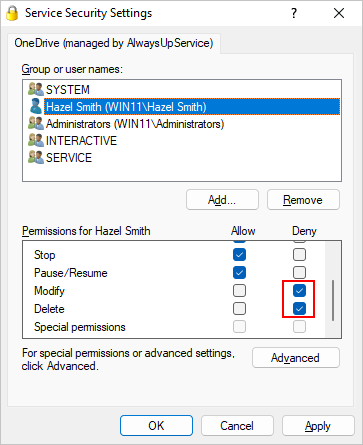Screen dimensions: 363x445
Task: Click the Administrators group icon
Action: click(x=36, y=123)
